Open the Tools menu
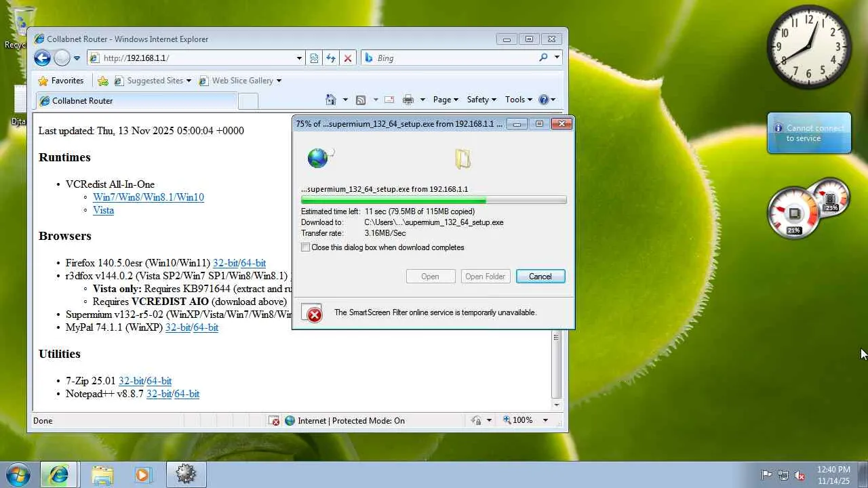This screenshot has width=868, height=488. [519, 100]
